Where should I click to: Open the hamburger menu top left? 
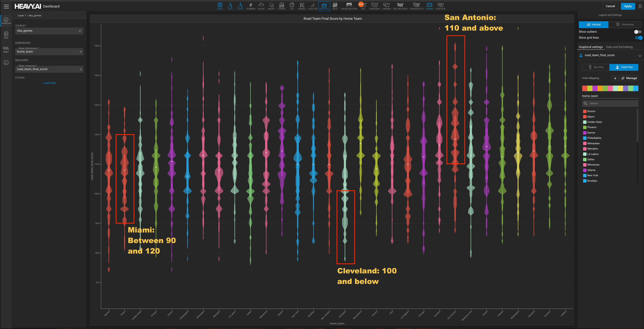6,6
